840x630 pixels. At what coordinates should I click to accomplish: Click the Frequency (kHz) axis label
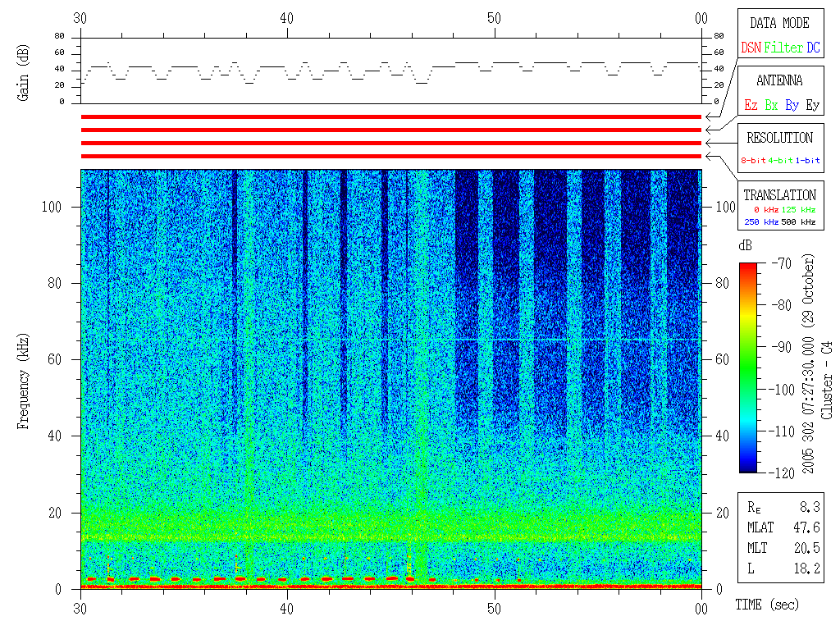point(23,381)
